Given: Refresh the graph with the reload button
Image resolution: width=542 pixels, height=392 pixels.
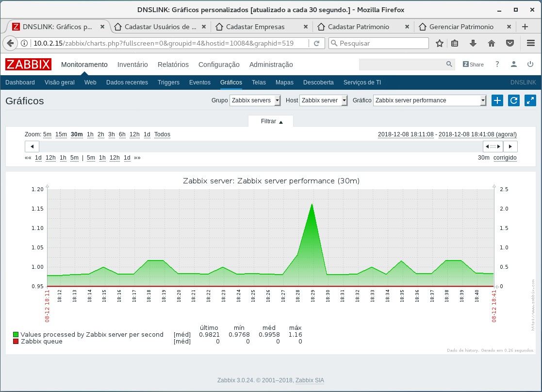Looking at the screenshot, I should (x=514, y=100).
